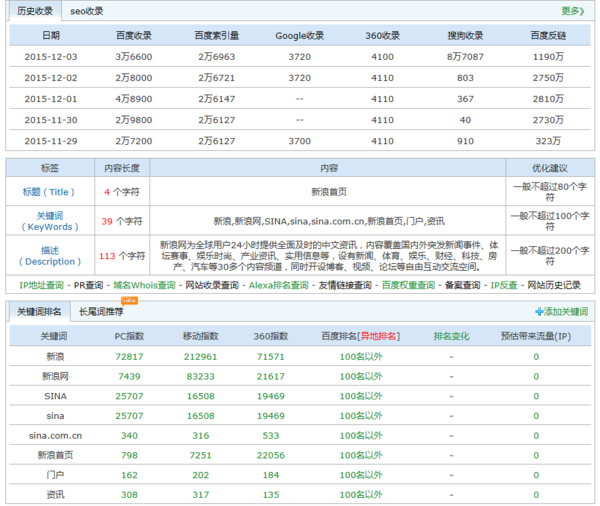Click 360 index 135 for 资讯
This screenshot has height=506, width=600.
point(271,495)
